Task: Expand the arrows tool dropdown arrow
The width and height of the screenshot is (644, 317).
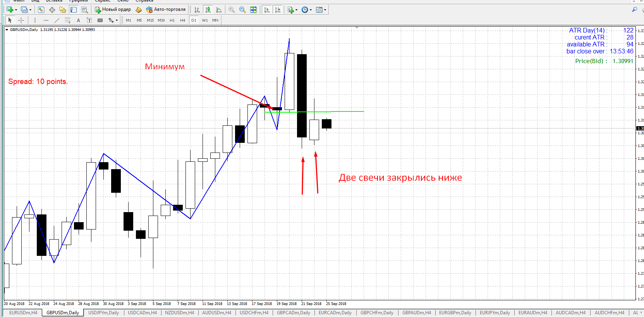Action: click(117, 20)
